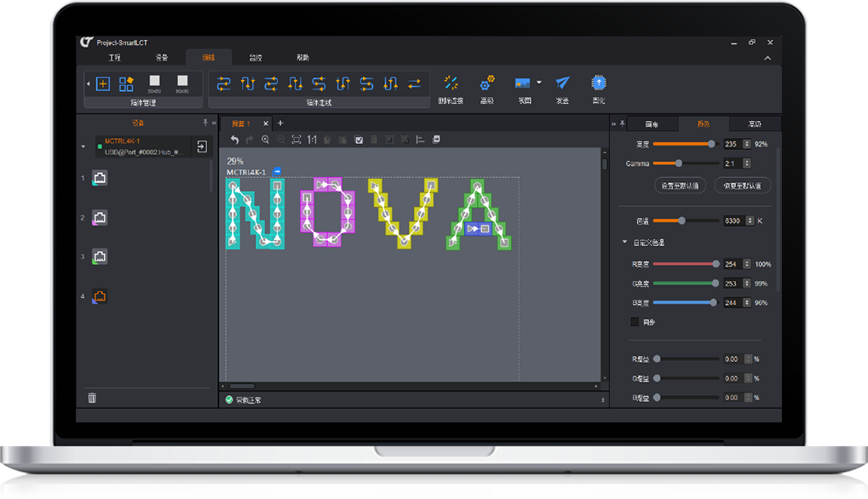Click the add cabinet plus-square icon
The image size is (868, 499).
(x=103, y=83)
